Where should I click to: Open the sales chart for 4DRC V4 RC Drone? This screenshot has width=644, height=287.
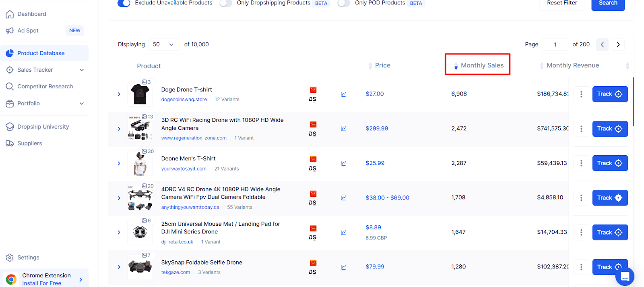(x=343, y=198)
